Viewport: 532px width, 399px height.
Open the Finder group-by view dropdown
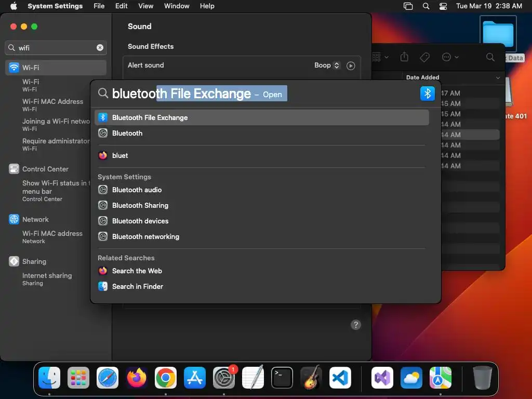(380, 57)
